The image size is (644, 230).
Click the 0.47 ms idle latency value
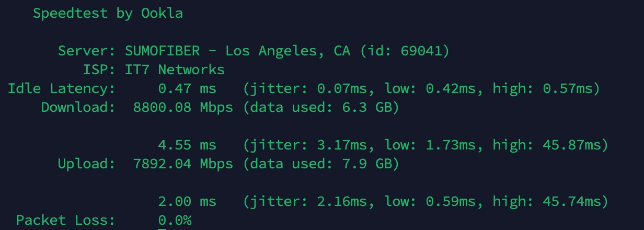coord(187,89)
